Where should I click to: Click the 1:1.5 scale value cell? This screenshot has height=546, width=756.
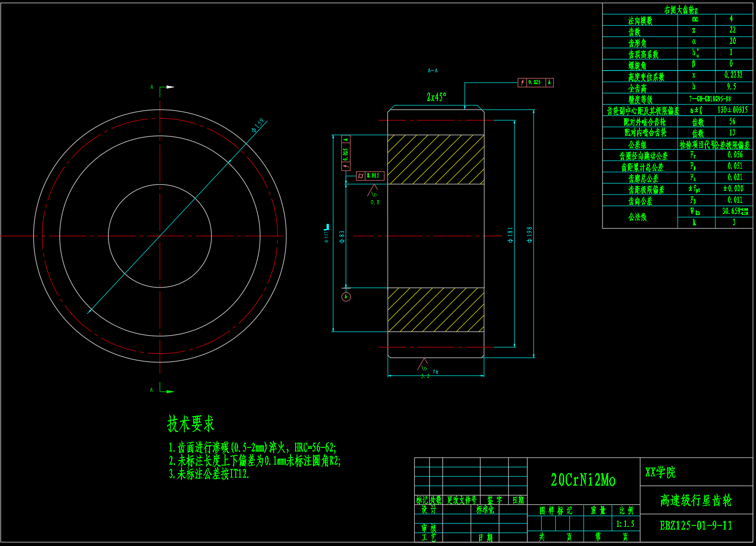pyautogui.click(x=625, y=524)
